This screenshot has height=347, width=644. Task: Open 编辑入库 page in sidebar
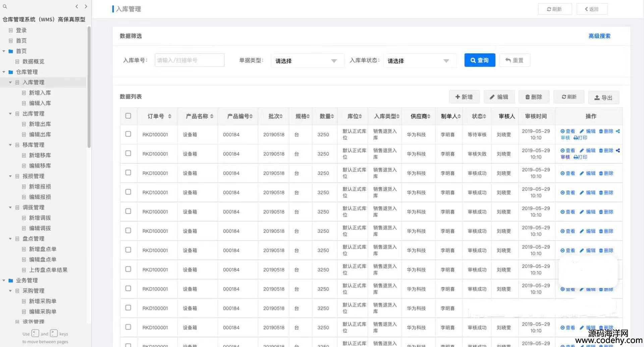(x=40, y=103)
